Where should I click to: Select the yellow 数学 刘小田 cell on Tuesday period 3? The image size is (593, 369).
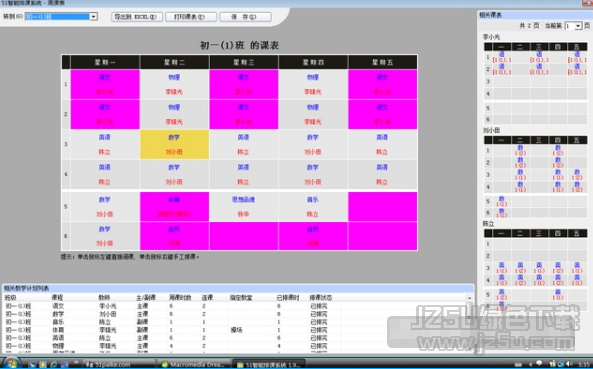click(174, 144)
